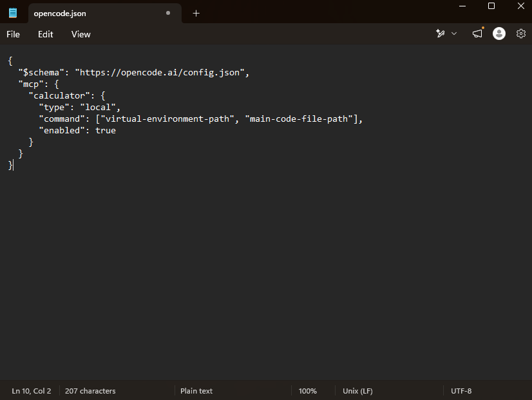
Task: Open Notepad settings gear
Action: (x=521, y=33)
